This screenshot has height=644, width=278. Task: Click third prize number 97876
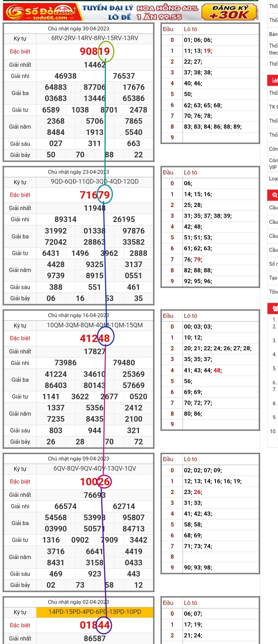click(134, 231)
